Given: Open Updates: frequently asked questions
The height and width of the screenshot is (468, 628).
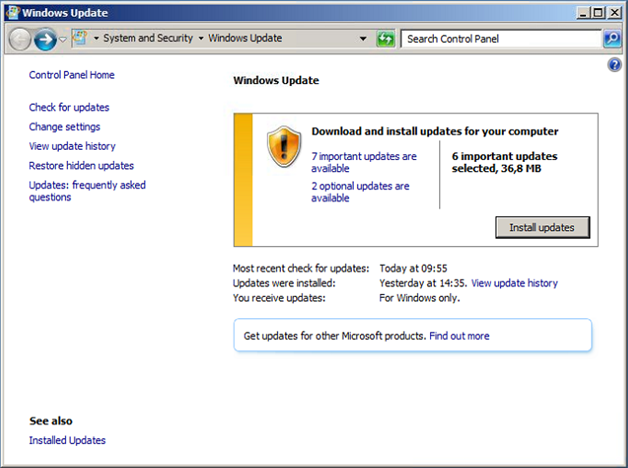Looking at the screenshot, I should coord(87,191).
